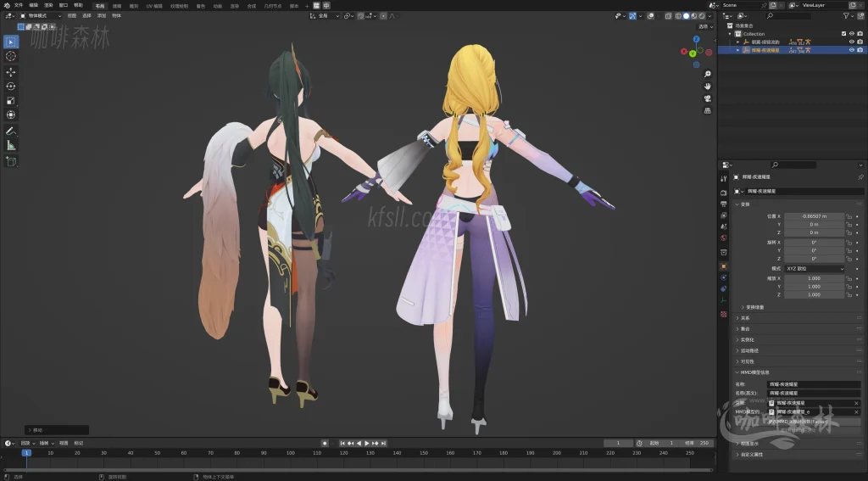Screen dimensions: 868x481
Task: Click the Blender logo menu
Action: click(7, 5)
